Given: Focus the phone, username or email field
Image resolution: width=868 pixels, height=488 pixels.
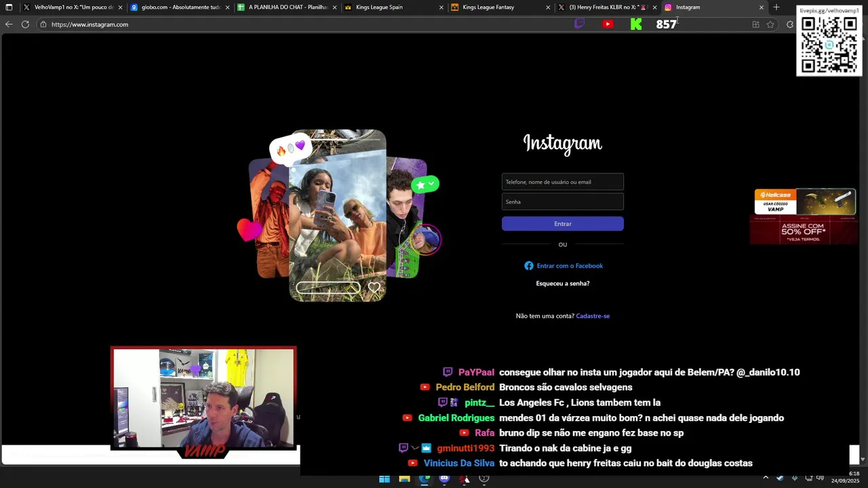Looking at the screenshot, I should coord(563,182).
